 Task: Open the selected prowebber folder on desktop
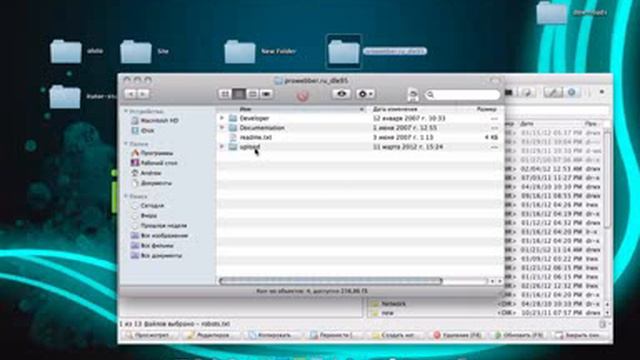344,51
